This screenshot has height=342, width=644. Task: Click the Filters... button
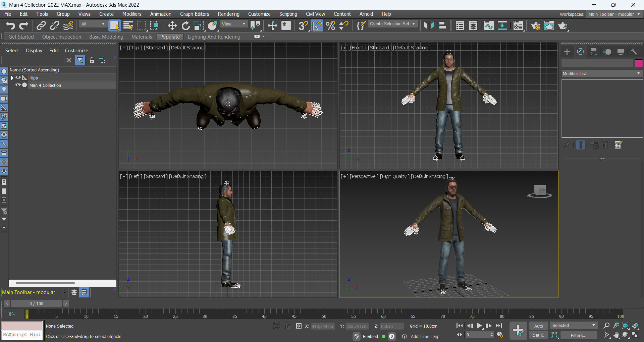[x=579, y=335]
